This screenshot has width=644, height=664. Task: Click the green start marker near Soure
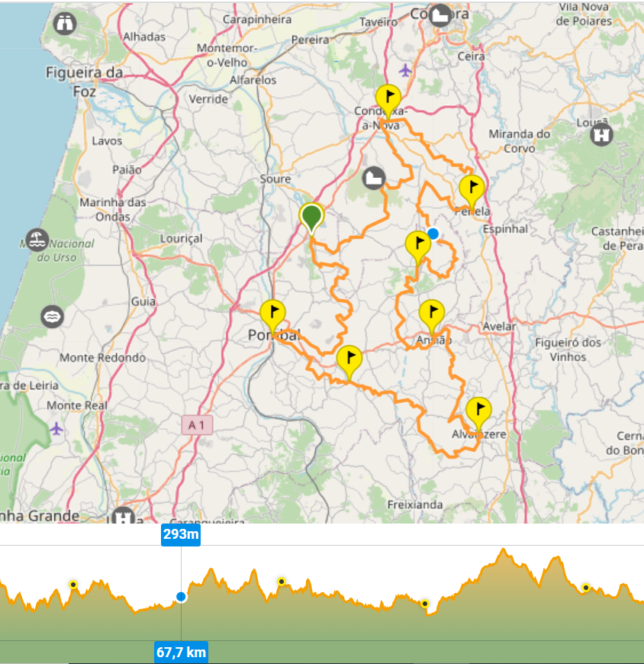tap(311, 217)
